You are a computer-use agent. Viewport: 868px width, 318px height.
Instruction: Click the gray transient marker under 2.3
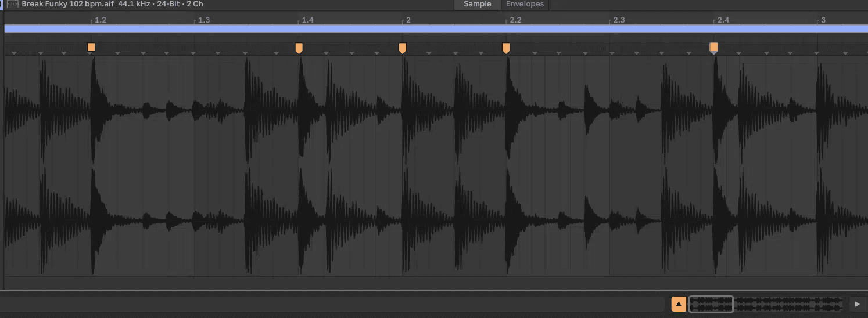pos(612,53)
